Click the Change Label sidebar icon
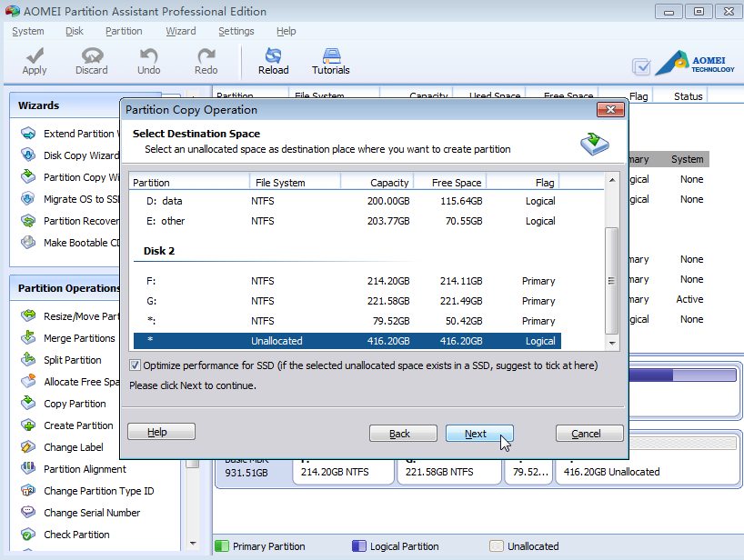The width and height of the screenshot is (744, 560). (28, 447)
